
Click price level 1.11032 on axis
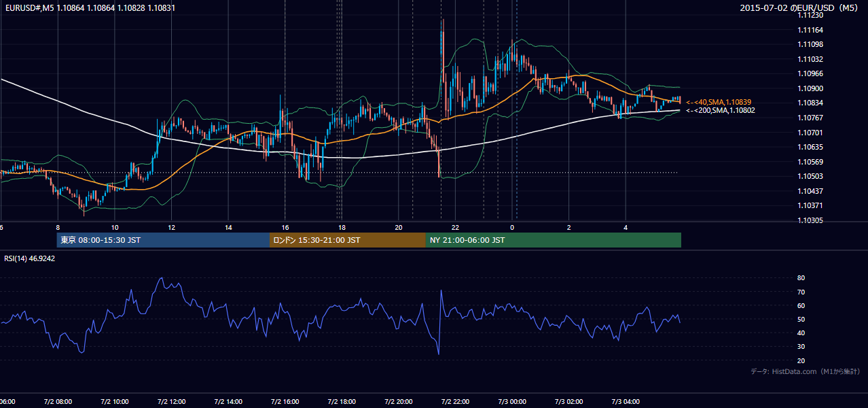click(810, 59)
